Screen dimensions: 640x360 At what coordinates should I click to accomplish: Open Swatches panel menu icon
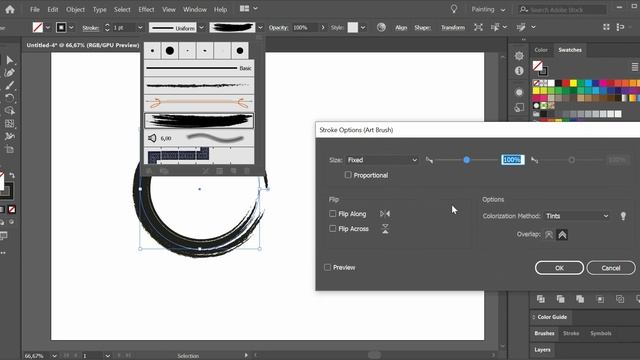coord(635,67)
